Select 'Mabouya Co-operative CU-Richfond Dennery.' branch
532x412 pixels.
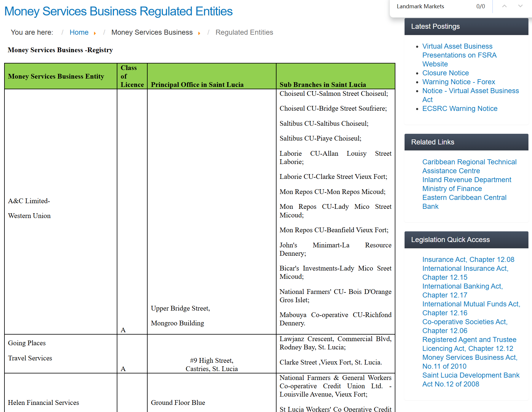coord(336,319)
